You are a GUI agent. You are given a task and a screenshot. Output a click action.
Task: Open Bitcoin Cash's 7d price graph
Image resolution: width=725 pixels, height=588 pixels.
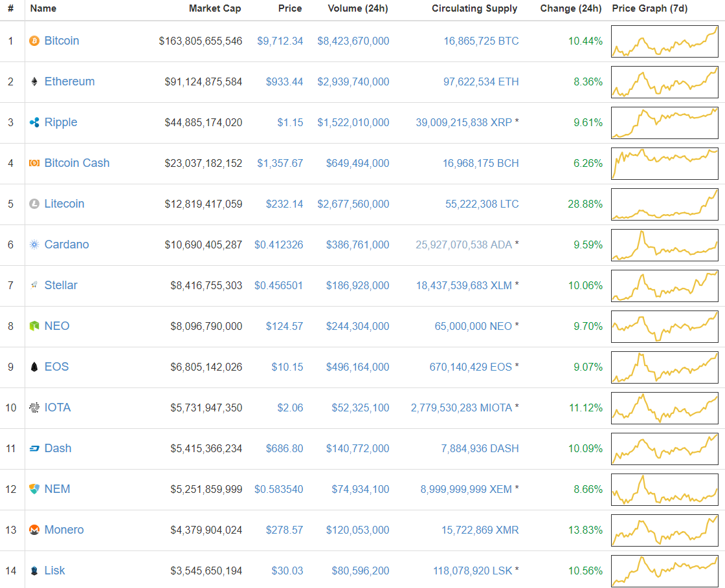point(664,163)
